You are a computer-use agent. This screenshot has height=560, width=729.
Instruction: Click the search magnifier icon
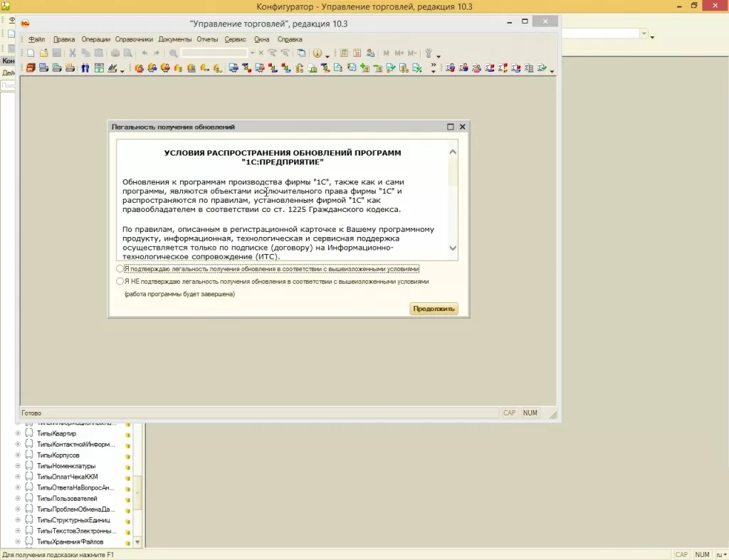[173, 53]
